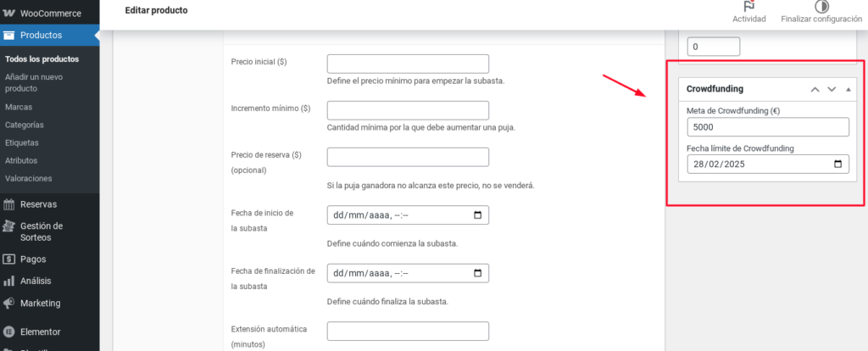The width and height of the screenshot is (868, 351).
Task: Click 'Define cuándo comienza la subasta' hint
Action: click(392, 243)
